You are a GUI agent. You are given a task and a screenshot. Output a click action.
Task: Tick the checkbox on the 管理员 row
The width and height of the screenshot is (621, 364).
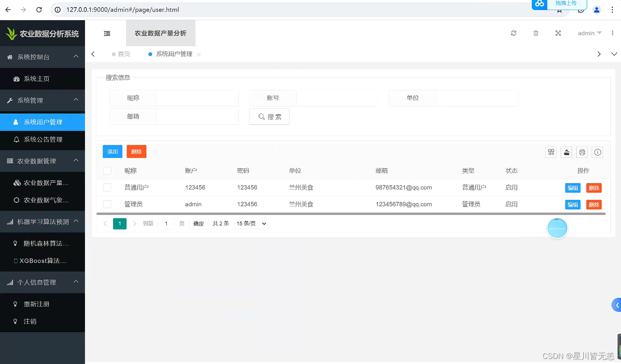pyautogui.click(x=107, y=204)
